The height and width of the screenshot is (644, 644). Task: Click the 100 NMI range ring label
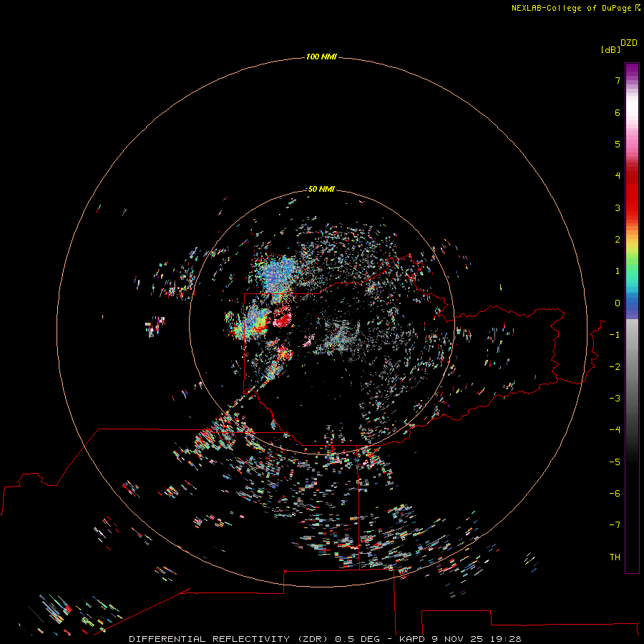[321, 57]
